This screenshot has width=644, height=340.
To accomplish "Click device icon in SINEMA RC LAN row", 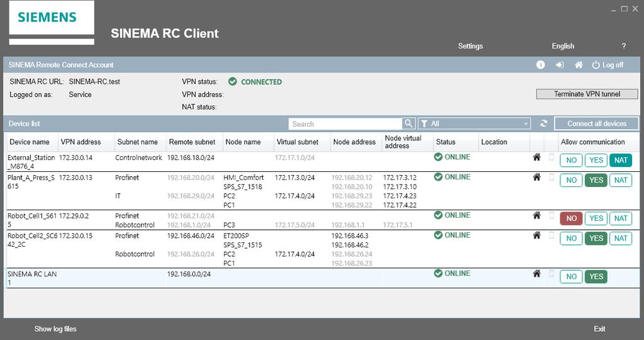I will 552,273.
